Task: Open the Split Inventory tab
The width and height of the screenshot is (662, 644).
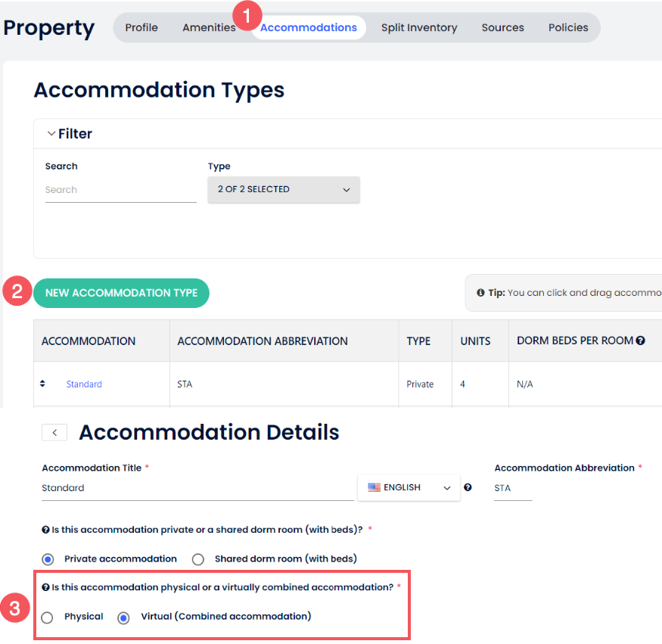Action: click(x=419, y=27)
